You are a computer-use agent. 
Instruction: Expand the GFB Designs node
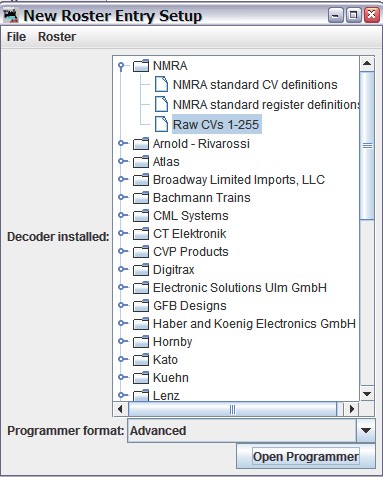point(123,305)
